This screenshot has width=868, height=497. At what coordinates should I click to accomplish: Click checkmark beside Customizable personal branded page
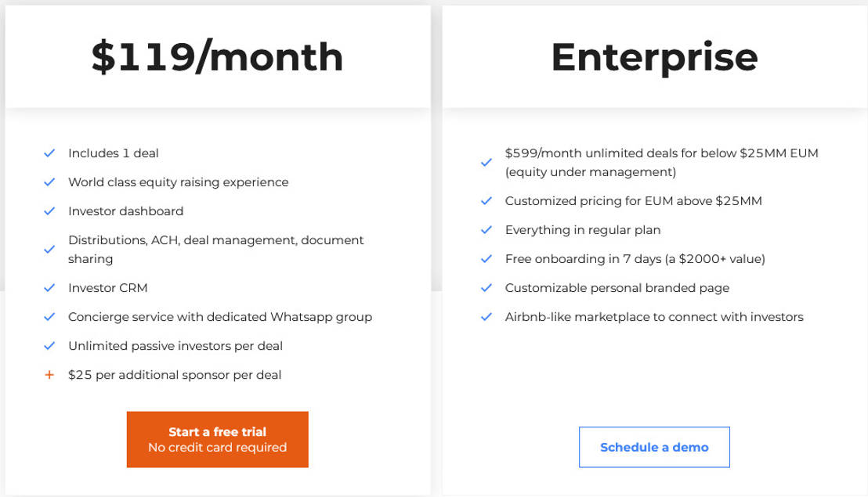[x=486, y=288]
